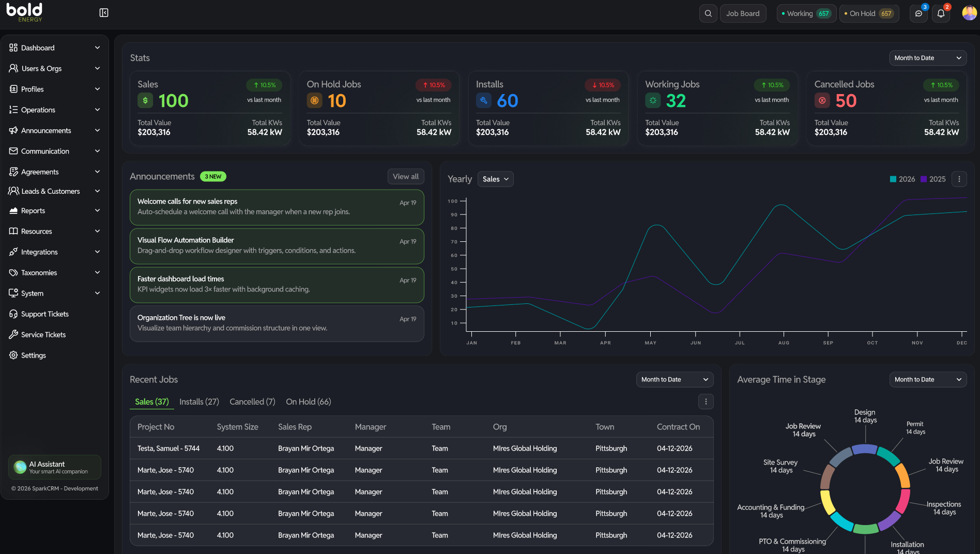Switch to the Cancelled (7) tab
Viewport: 980px width, 554px height.
(252, 402)
